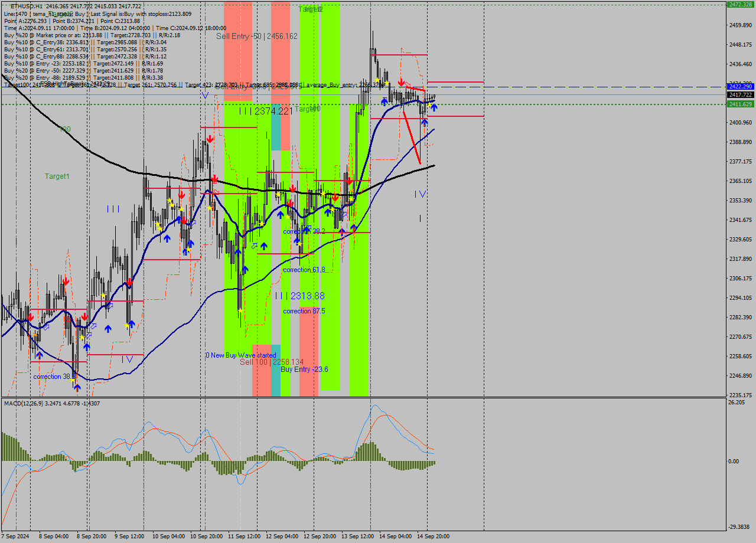Select the yellow star marker near the 2422 price line
This screenshot has height=543, width=756.
(x=387, y=83)
